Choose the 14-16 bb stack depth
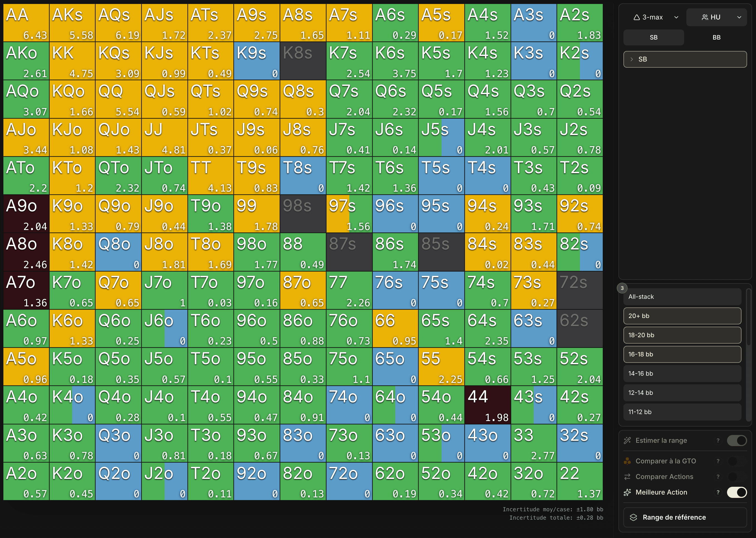 (682, 374)
